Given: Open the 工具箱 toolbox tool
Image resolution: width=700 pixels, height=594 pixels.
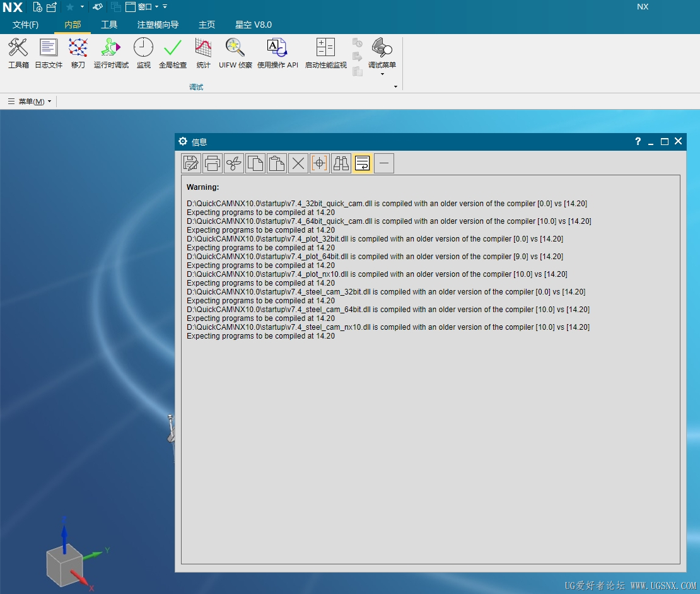Looking at the screenshot, I should tap(18, 54).
